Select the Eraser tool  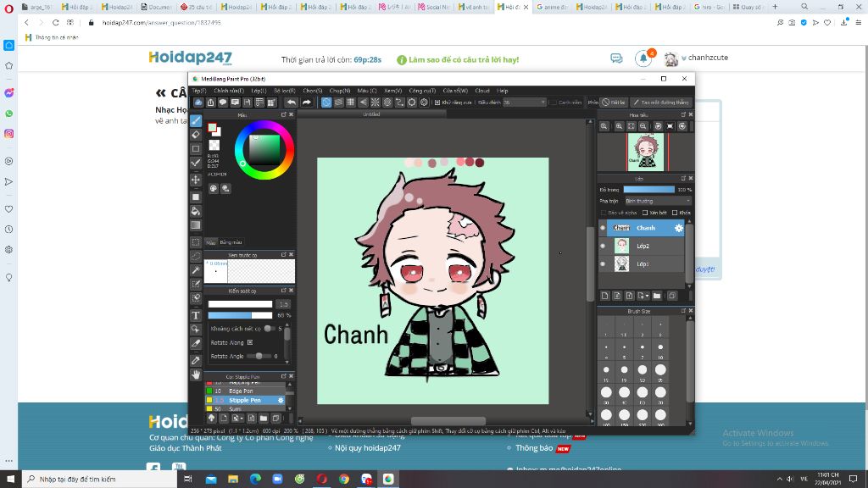pos(196,135)
